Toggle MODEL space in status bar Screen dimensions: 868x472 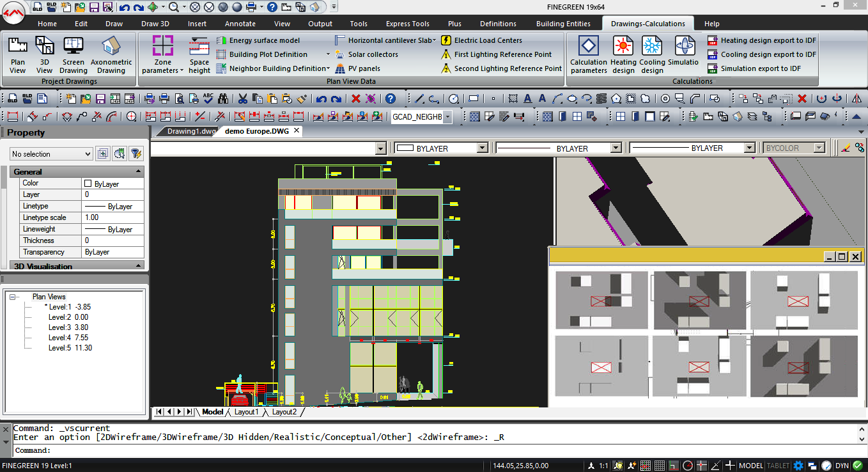point(750,466)
